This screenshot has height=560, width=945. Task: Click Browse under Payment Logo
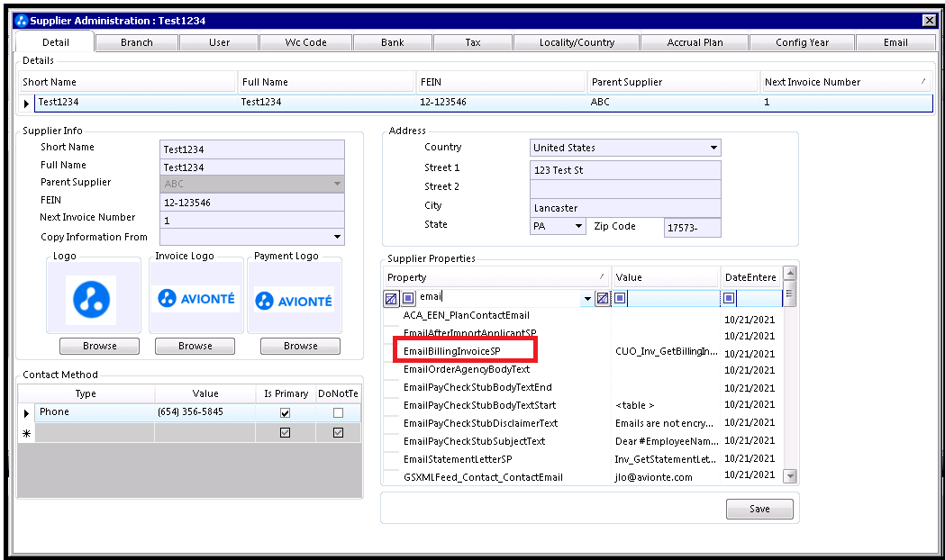tap(300, 347)
